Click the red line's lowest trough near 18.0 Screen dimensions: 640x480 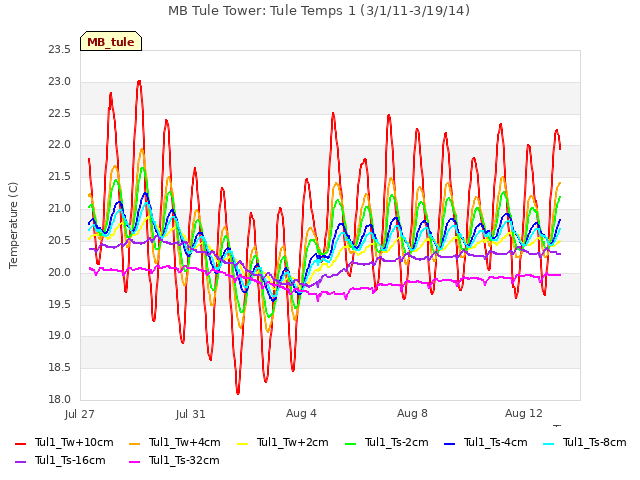pos(238,393)
